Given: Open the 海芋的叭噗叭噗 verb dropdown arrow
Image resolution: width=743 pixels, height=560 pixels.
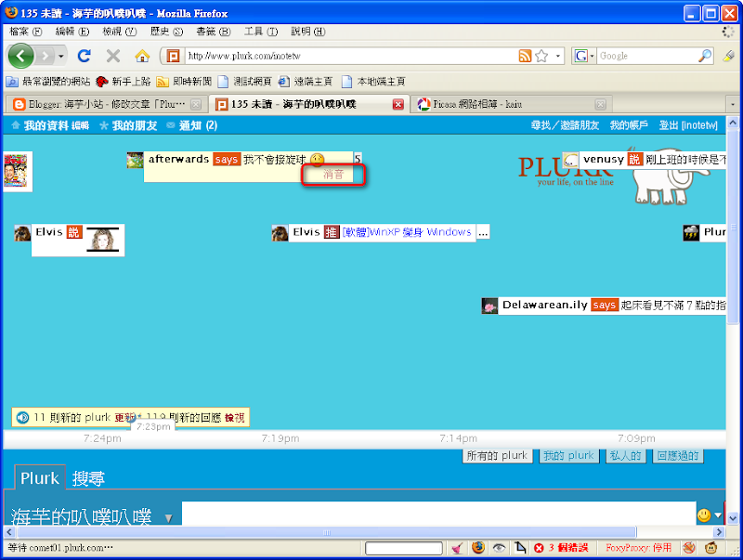Looking at the screenshot, I should coord(169,518).
